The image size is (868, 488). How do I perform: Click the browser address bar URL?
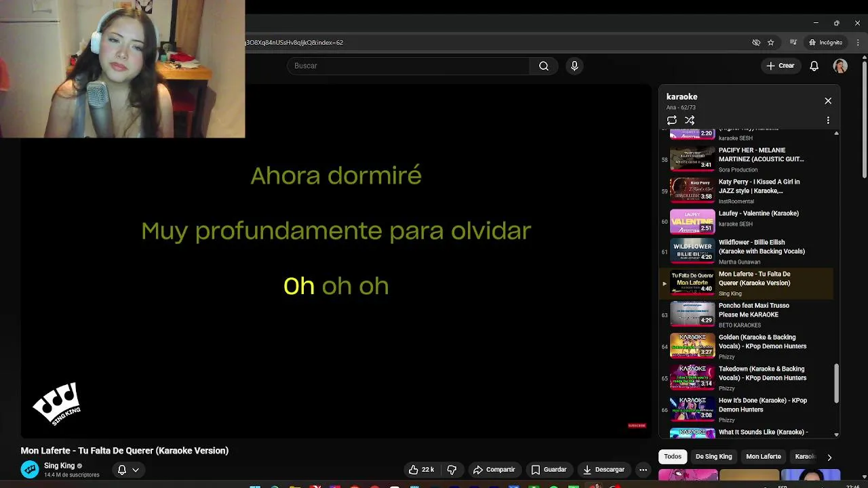296,42
